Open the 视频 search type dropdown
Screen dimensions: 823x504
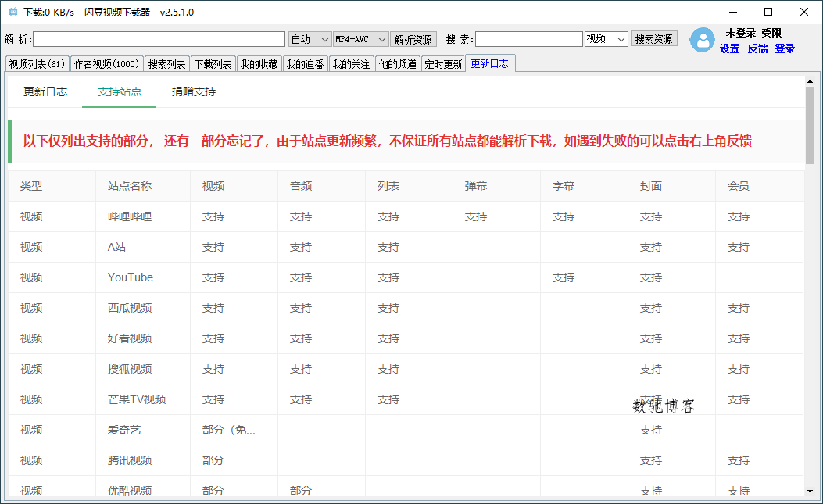coord(607,39)
